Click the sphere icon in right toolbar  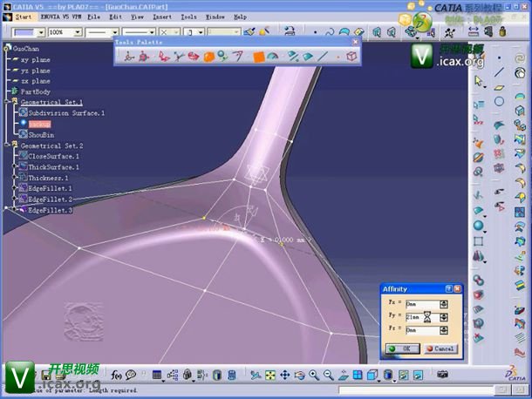pyautogui.click(x=479, y=227)
